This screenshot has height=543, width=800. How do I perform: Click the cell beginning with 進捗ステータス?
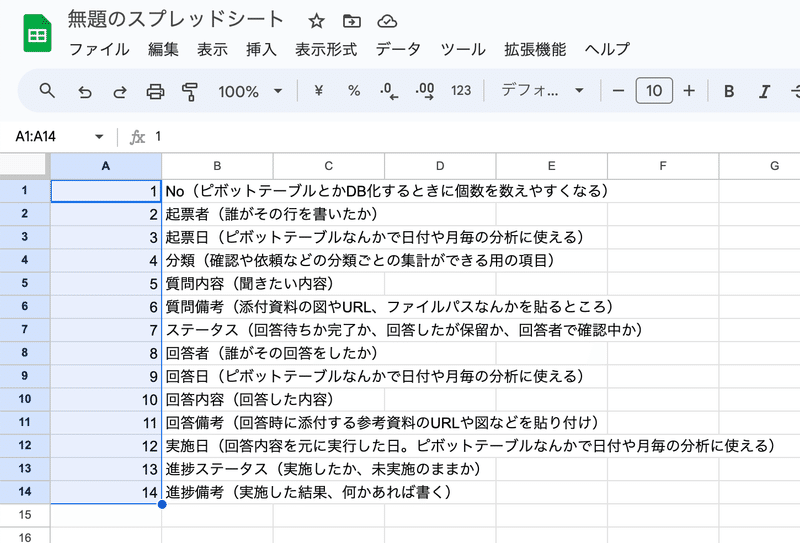(217, 468)
